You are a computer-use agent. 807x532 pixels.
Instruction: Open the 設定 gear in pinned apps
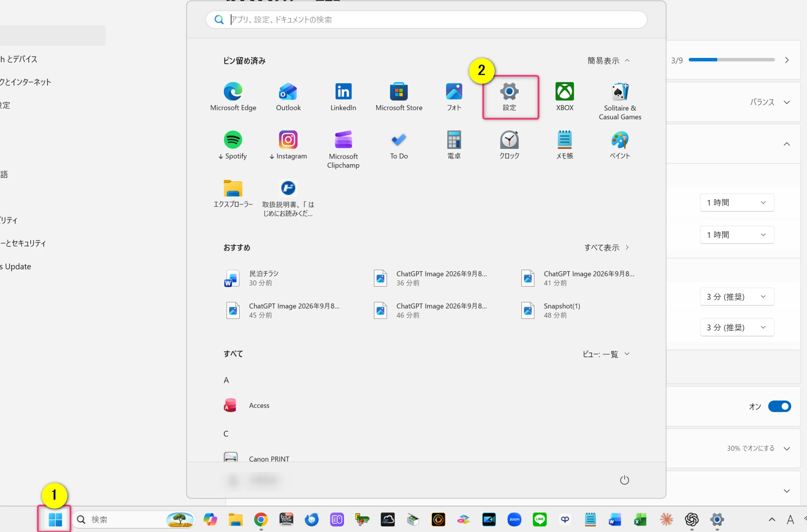coord(509,97)
